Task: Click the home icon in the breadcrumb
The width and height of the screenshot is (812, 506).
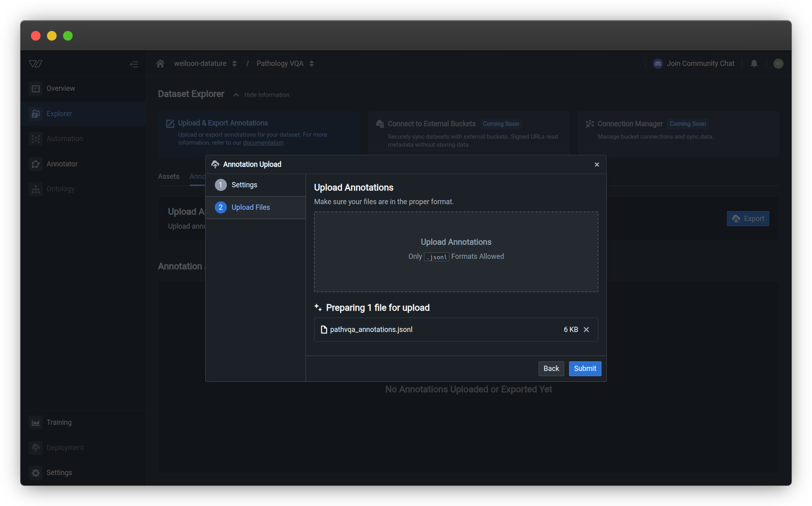Action: pos(160,63)
